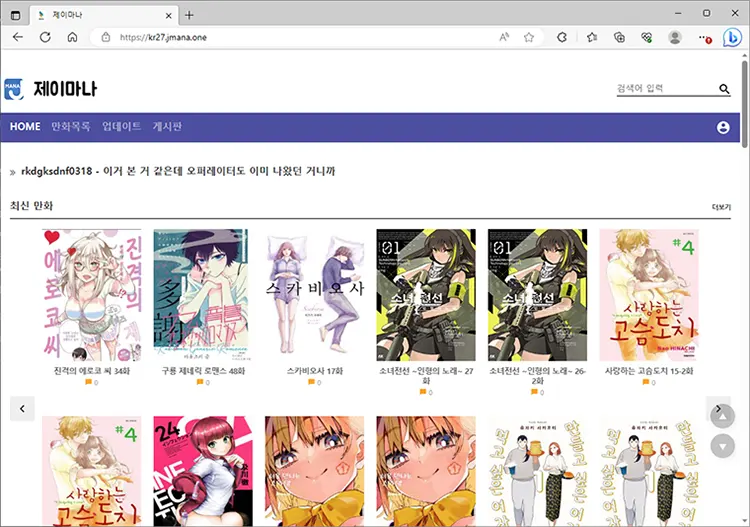The height and width of the screenshot is (527, 750).
Task: Show next manga carousel page
Action: pos(718,408)
